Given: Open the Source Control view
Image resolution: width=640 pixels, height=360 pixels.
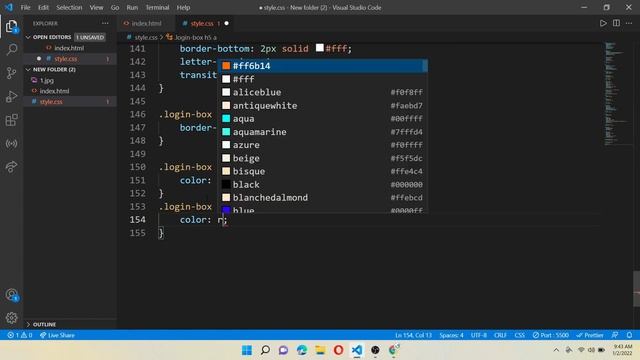Looking at the screenshot, I should tap(11, 73).
